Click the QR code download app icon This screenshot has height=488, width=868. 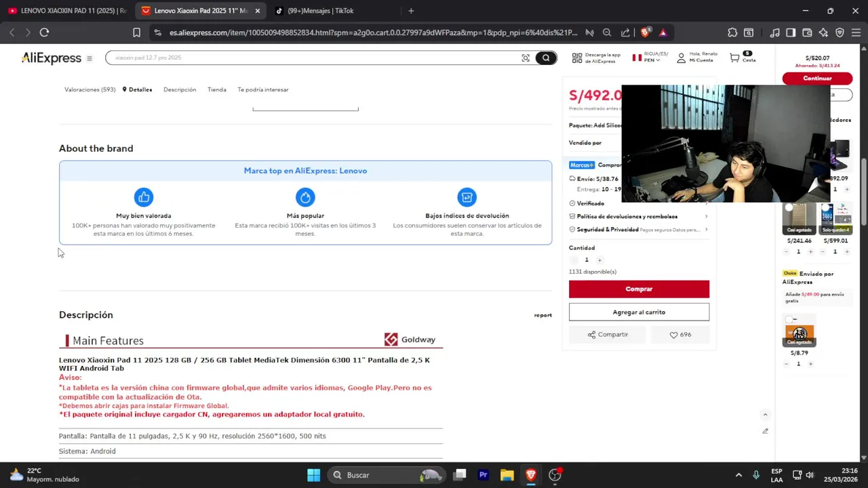[577, 58]
